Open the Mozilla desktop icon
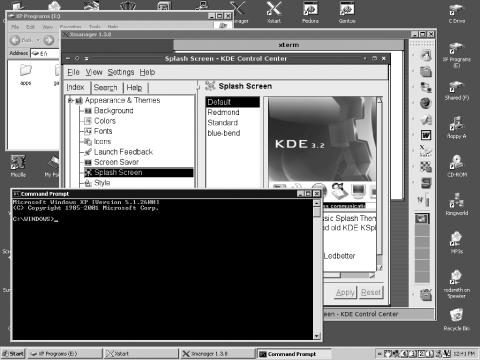The width and height of the screenshot is (481, 360). [x=18, y=166]
